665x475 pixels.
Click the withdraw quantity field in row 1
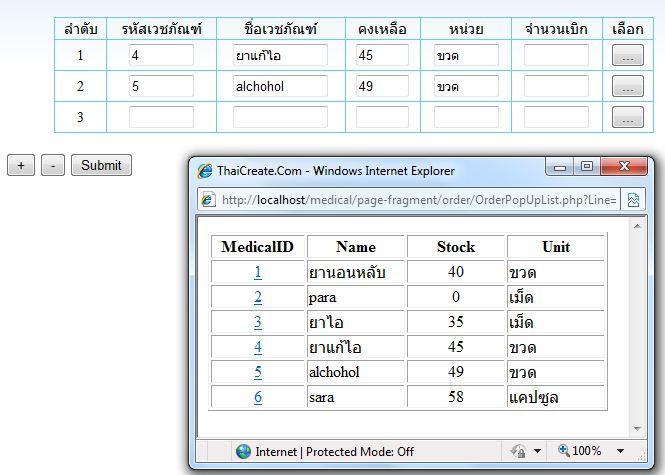(x=556, y=55)
